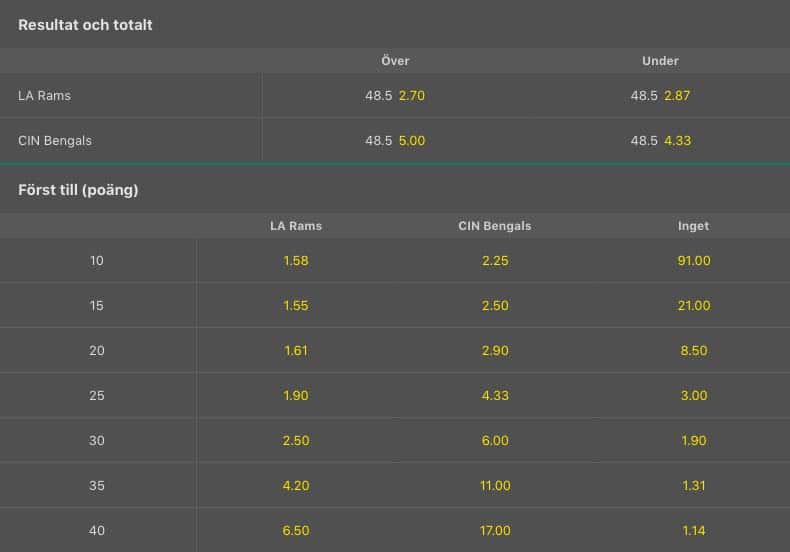Screen dimensions: 790x552
Task: Select LA Rams Över 48.5 odds 2.70
Action: (395, 96)
